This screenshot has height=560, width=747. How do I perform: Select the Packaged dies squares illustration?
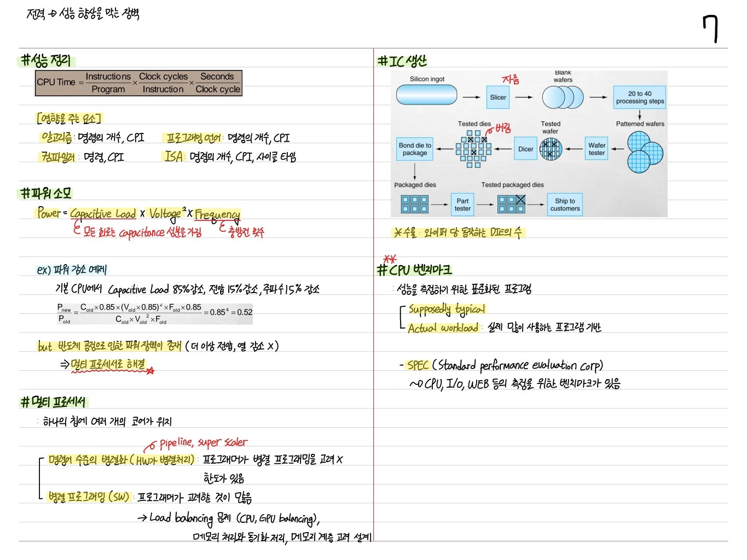coord(415,204)
